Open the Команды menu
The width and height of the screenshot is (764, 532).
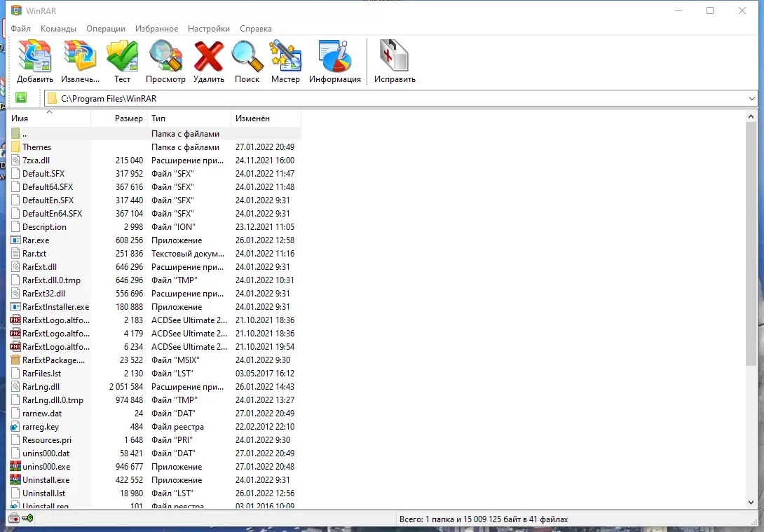(x=58, y=29)
